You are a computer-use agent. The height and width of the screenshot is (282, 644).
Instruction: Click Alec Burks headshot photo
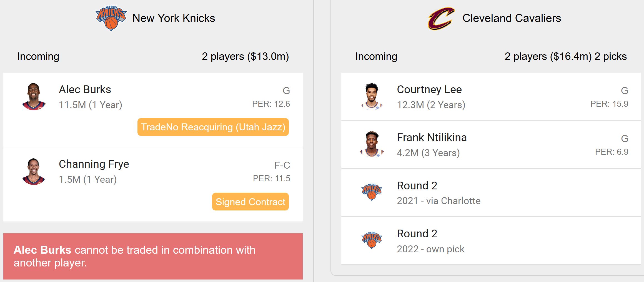tap(34, 96)
